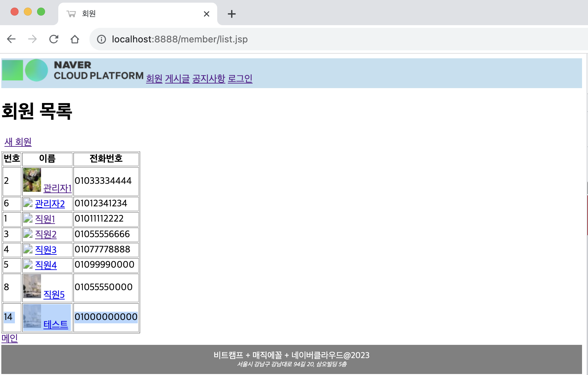Open the browser home page icon
Image resolution: width=588 pixels, height=375 pixels.
pyautogui.click(x=75, y=39)
